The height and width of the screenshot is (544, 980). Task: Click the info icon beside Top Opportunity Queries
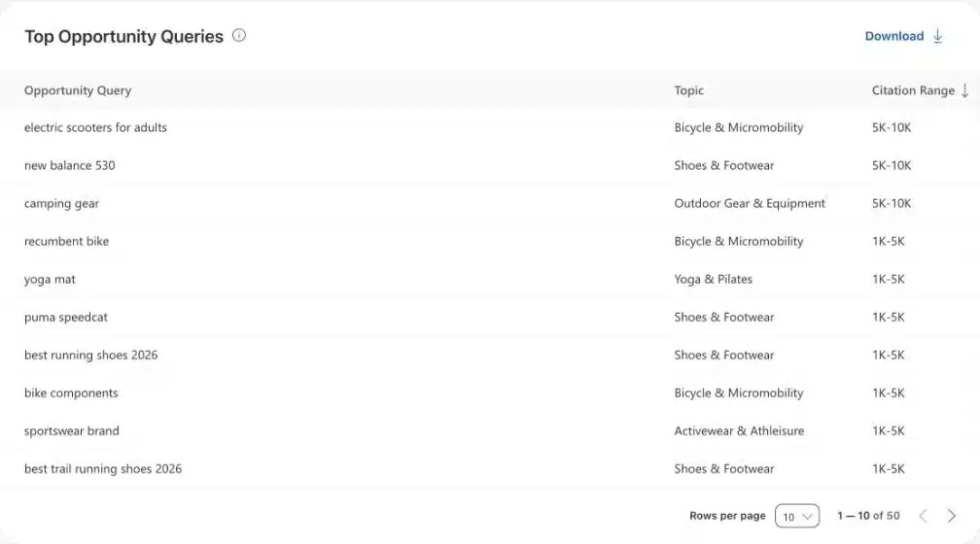point(239,36)
